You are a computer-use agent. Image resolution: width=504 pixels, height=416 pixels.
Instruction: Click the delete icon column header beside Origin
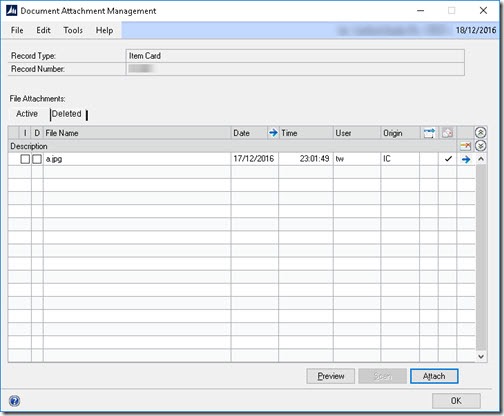click(x=447, y=133)
